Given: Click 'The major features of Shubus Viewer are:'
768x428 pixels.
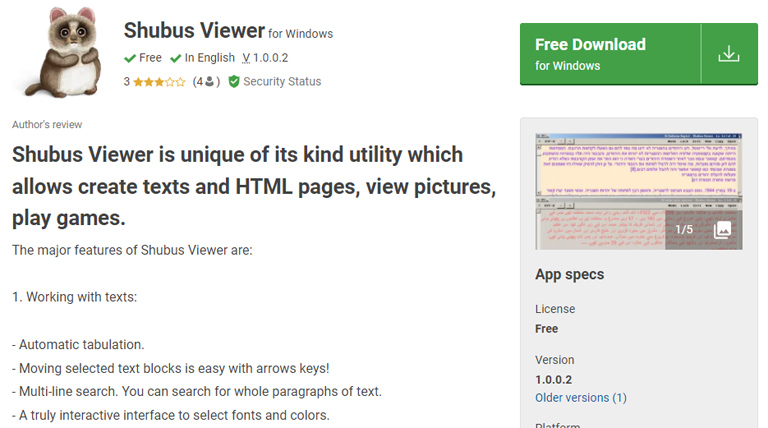Looking at the screenshot, I should tap(132, 250).
